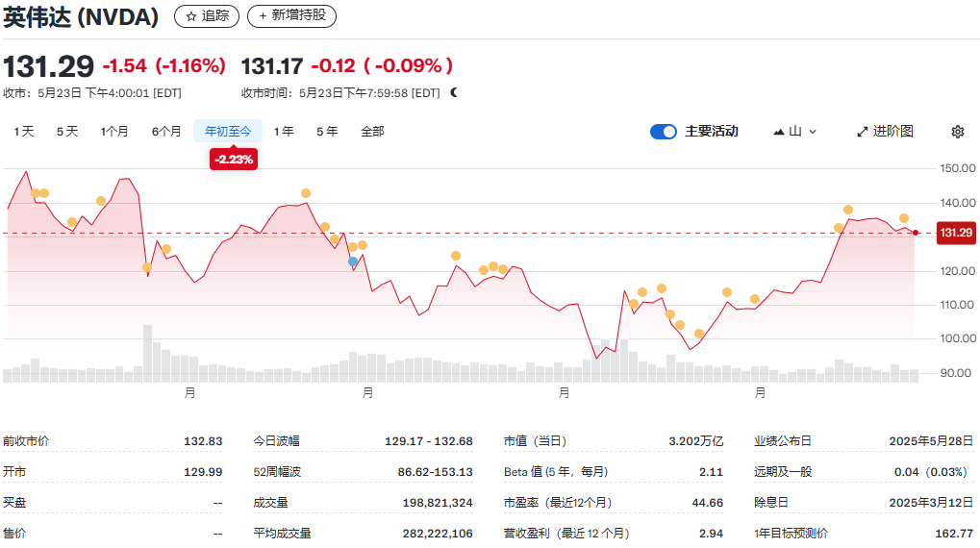Image resolution: width=980 pixels, height=548 pixels.
Task: Select the 1年 time range tab
Action: [x=284, y=131]
